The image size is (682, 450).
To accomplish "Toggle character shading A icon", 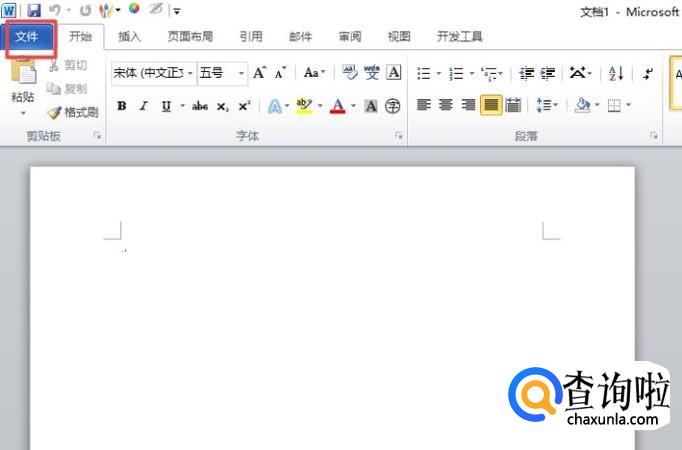I will coord(371,106).
